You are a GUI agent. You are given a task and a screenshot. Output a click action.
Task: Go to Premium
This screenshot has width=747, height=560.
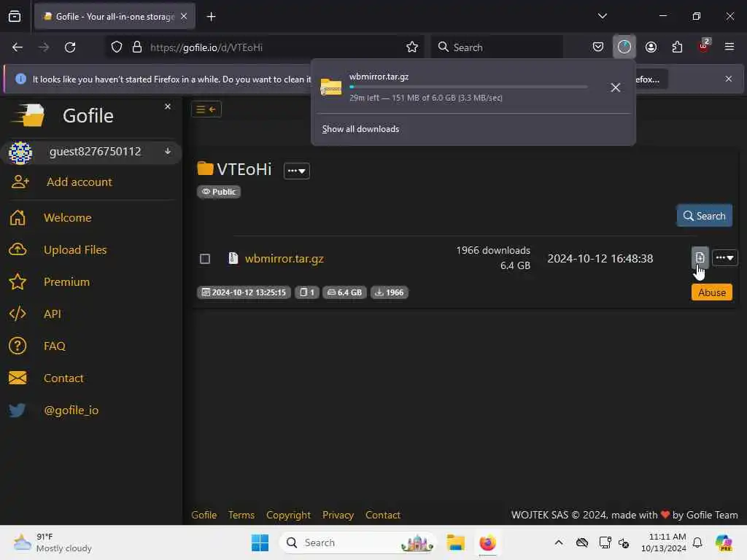click(x=66, y=282)
